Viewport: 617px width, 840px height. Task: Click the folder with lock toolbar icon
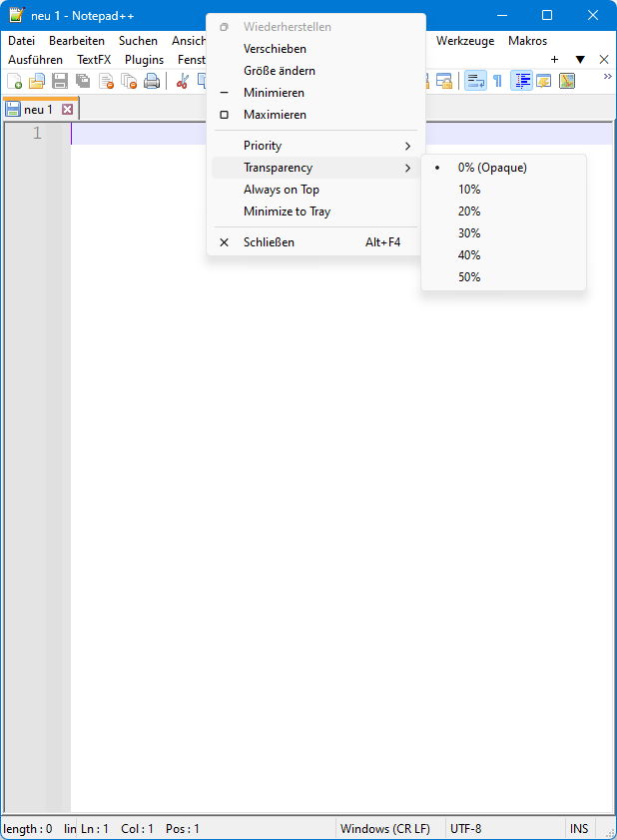(x=444, y=81)
